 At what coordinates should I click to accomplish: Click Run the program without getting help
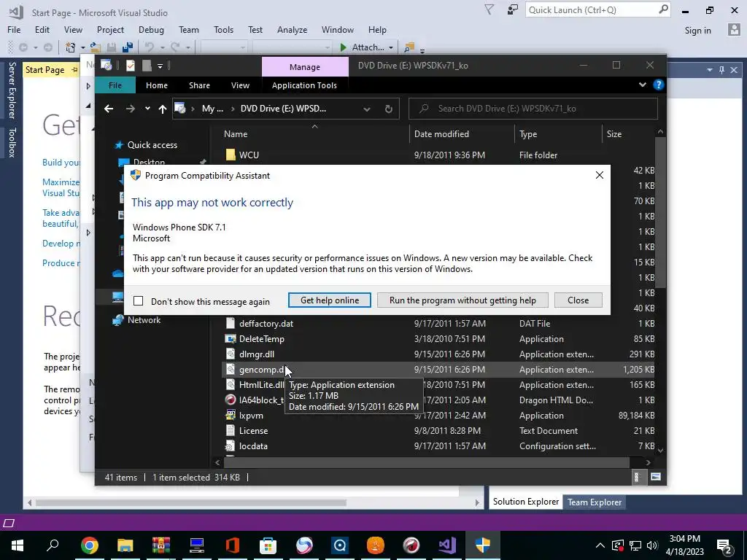pyautogui.click(x=462, y=300)
